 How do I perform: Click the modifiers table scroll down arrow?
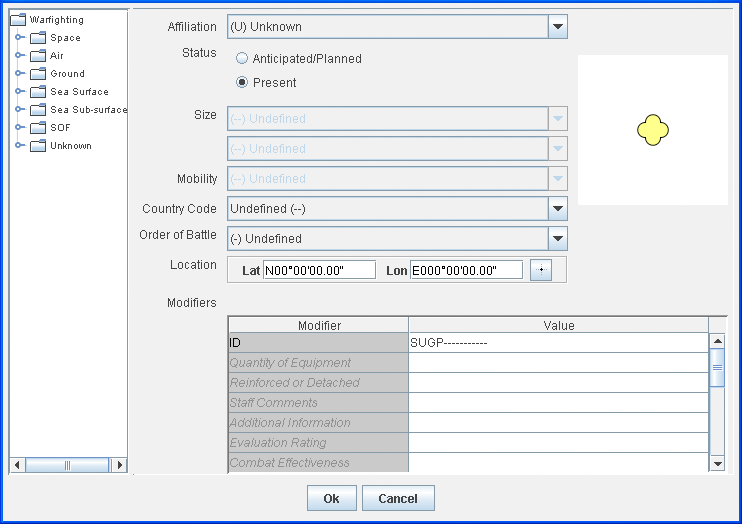[x=717, y=464]
